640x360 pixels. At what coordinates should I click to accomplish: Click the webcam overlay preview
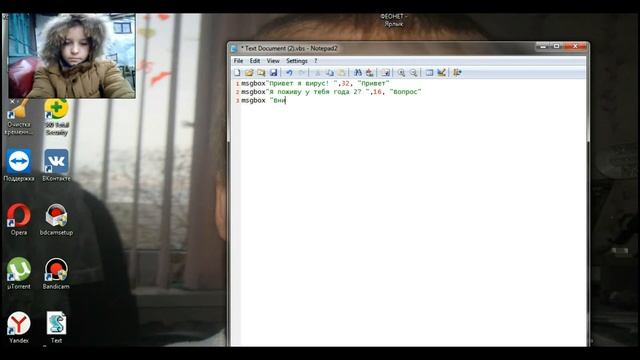tap(72, 56)
